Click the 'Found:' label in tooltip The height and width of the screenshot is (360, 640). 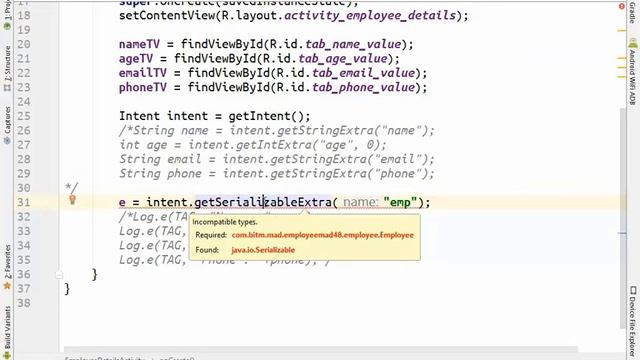pos(207,250)
